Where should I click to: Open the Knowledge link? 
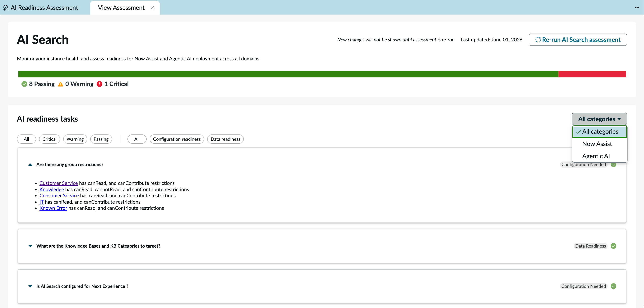pyautogui.click(x=52, y=189)
